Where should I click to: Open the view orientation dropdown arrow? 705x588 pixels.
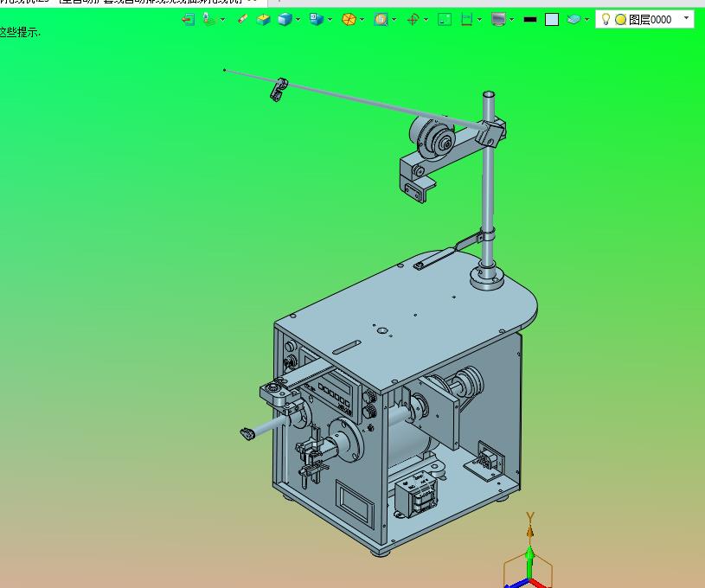click(x=330, y=20)
